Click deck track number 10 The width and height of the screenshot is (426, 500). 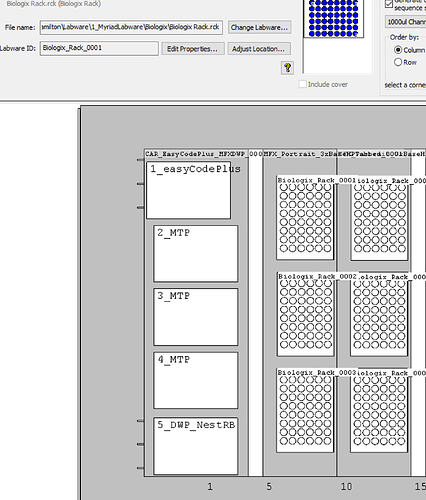[x=346, y=486]
